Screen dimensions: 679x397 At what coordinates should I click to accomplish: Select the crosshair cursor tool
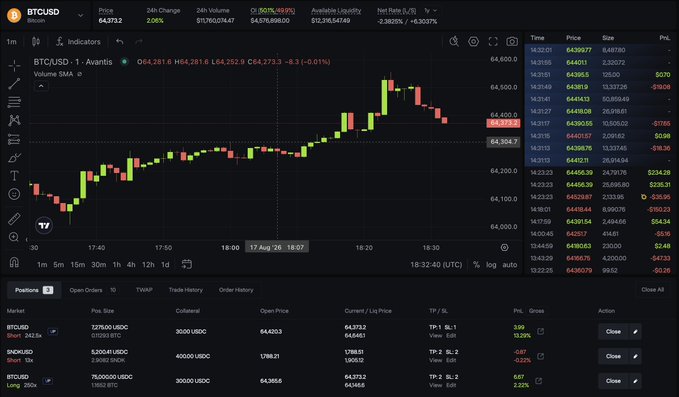pos(14,65)
